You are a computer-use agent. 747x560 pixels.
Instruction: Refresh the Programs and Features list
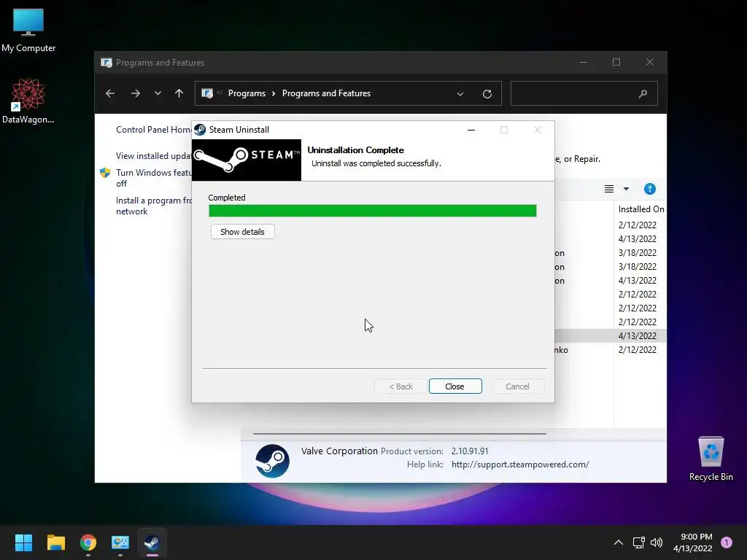[x=487, y=94]
